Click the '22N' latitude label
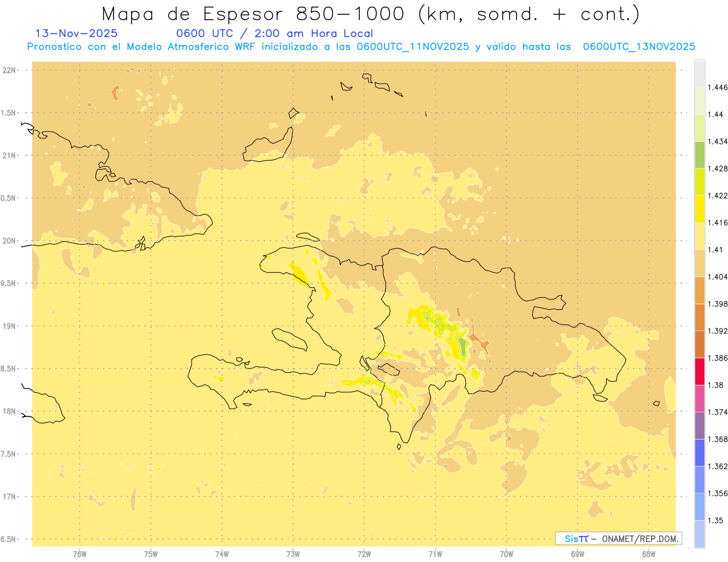The width and height of the screenshot is (728, 562). pyautogui.click(x=9, y=70)
